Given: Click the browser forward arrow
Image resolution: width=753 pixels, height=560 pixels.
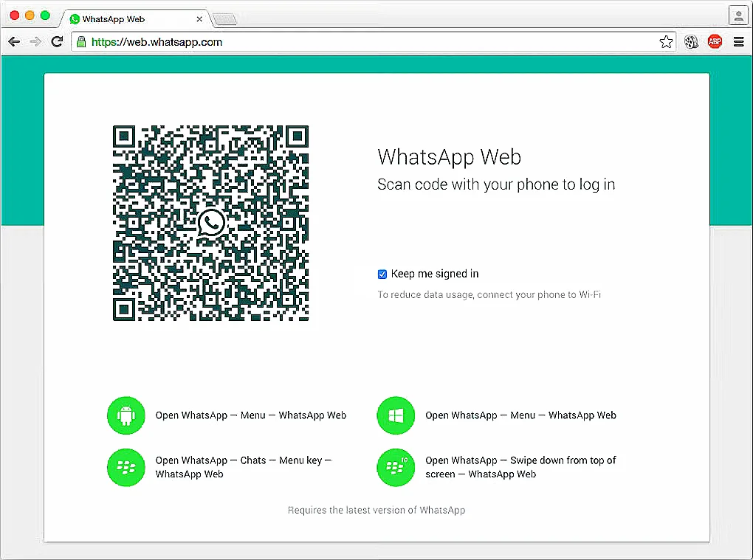Looking at the screenshot, I should pos(35,42).
